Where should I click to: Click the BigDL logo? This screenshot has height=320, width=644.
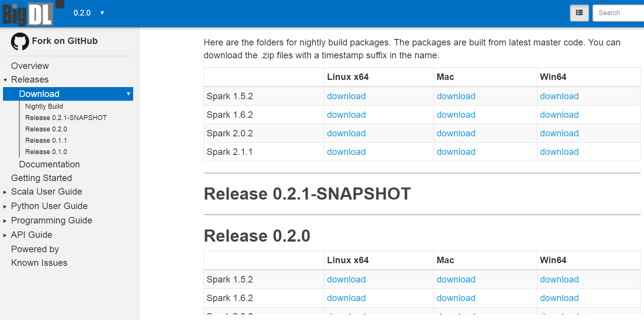(28, 13)
